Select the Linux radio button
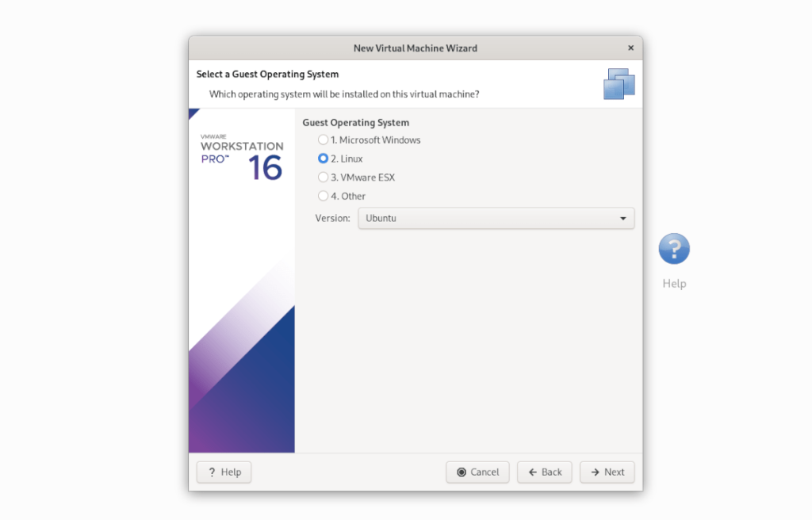The image size is (812, 520). (x=323, y=158)
